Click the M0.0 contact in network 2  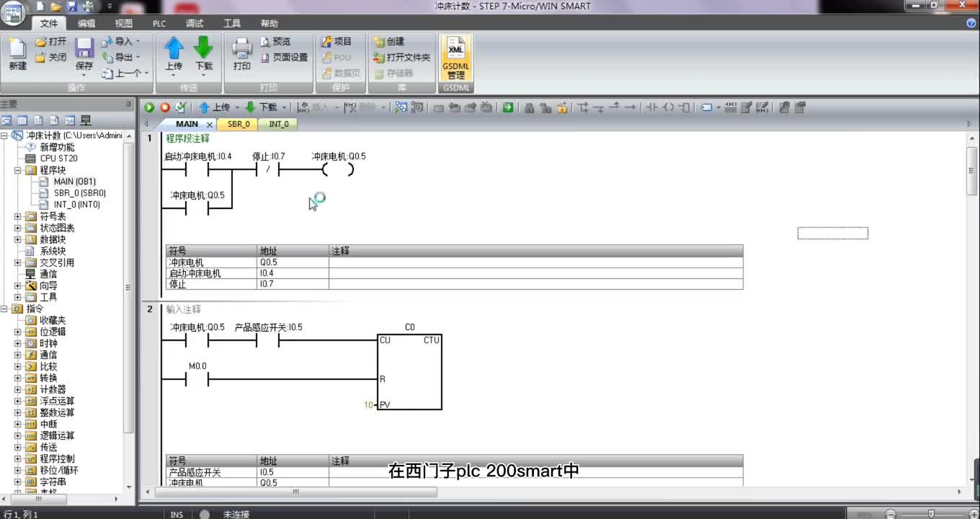click(x=197, y=379)
